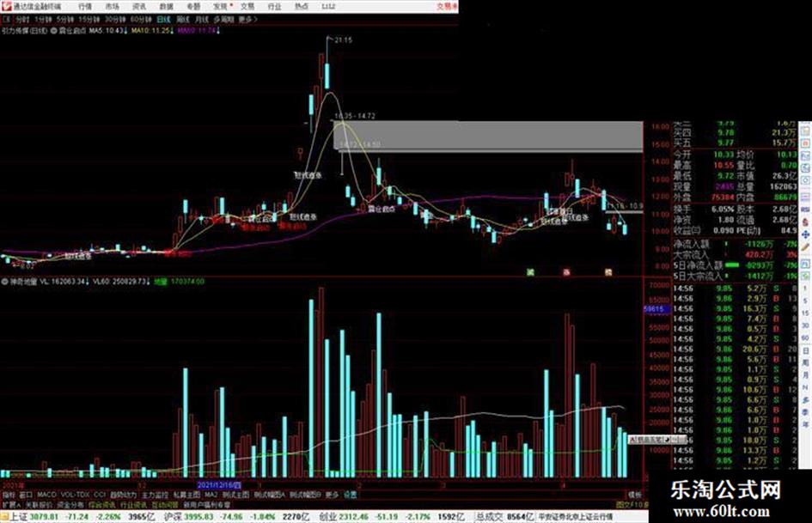Select the CCI indicator tab
Screen dimensions: 812x523
click(x=100, y=495)
